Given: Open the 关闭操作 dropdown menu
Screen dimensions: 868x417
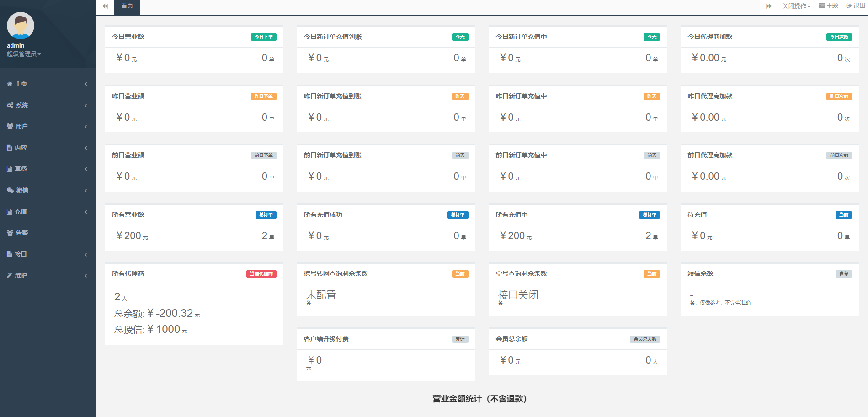Looking at the screenshot, I should coord(796,6).
